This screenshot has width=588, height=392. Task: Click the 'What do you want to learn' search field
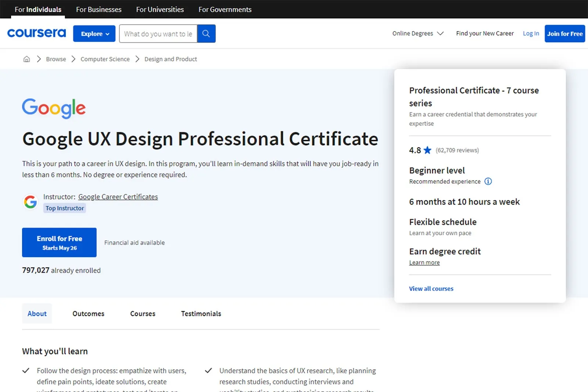(x=158, y=33)
